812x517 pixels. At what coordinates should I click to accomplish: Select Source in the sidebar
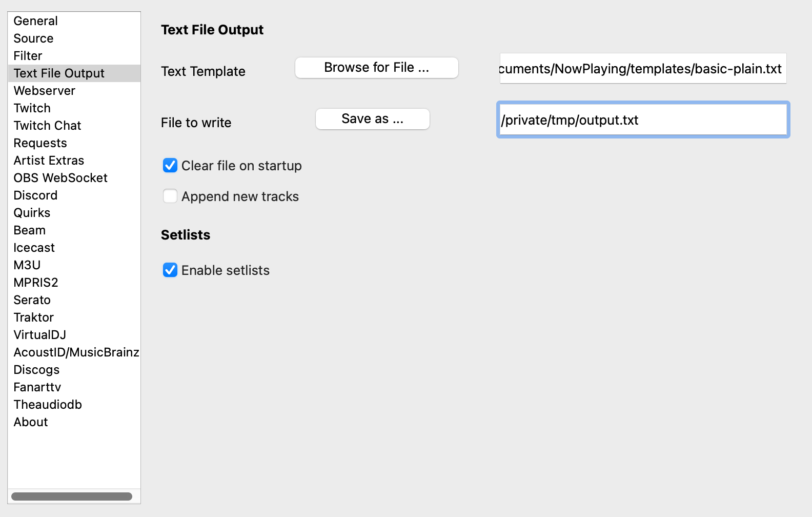click(33, 38)
